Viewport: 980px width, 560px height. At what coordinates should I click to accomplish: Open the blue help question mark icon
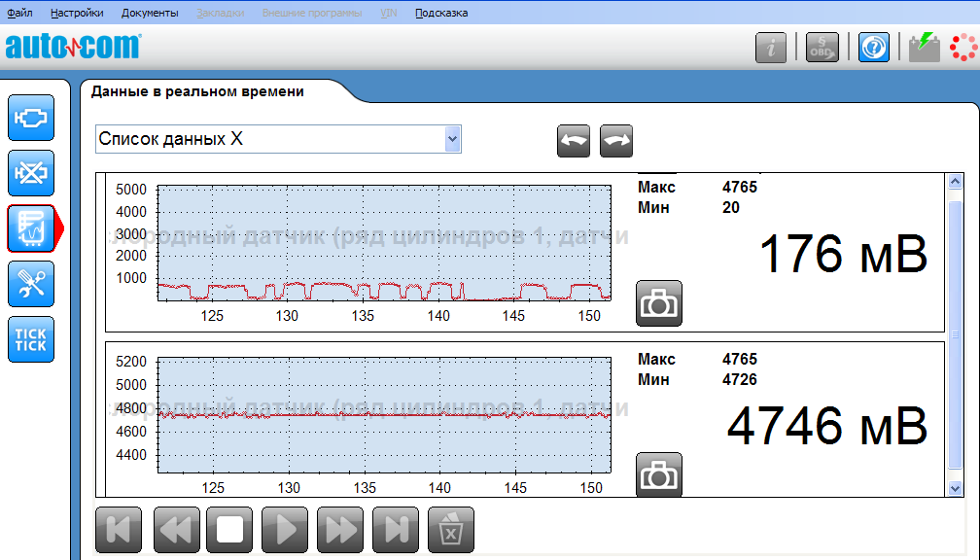(873, 48)
